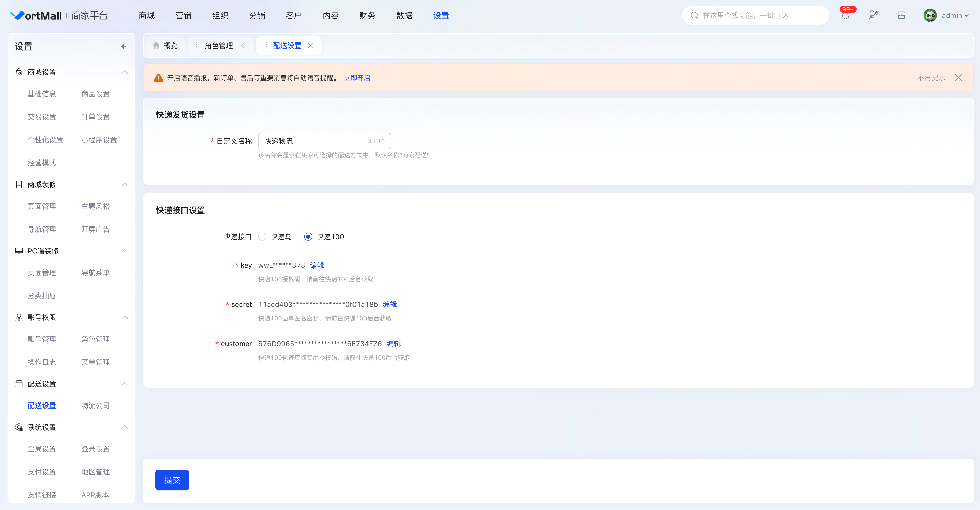Focus the global function search box
Screen dimensions: 980x510
click(x=755, y=16)
